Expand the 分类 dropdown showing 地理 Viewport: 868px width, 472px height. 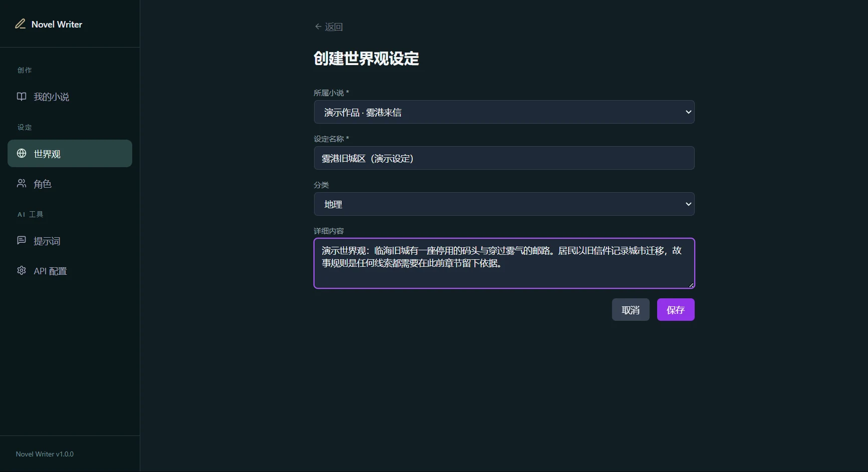[x=504, y=204]
